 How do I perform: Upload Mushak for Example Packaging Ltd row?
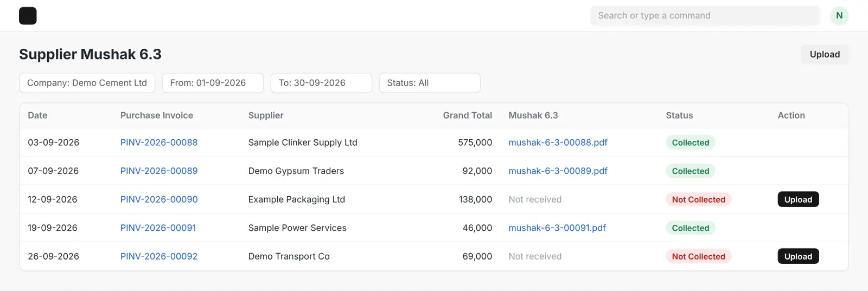798,199
